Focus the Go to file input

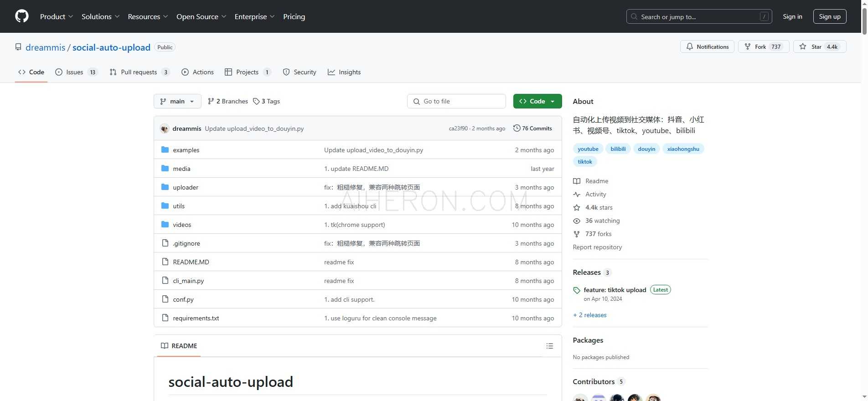tap(456, 101)
